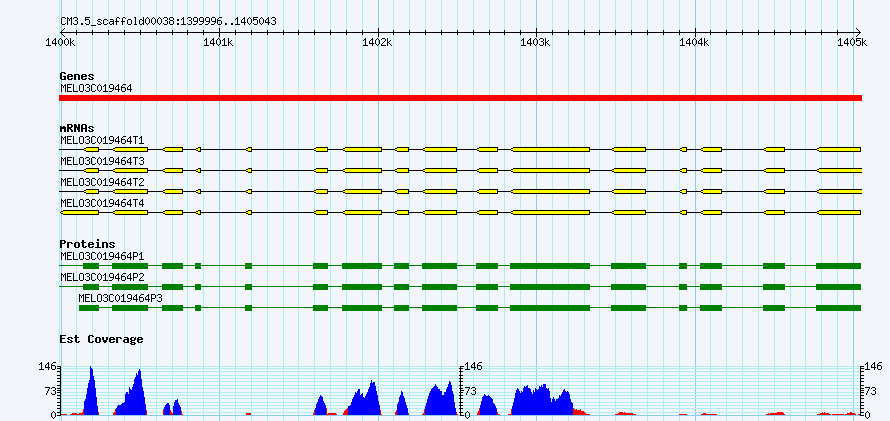This screenshot has width=890, height=421.
Task: Open transcript label MELO3C019464T4
Action: [x=102, y=203]
